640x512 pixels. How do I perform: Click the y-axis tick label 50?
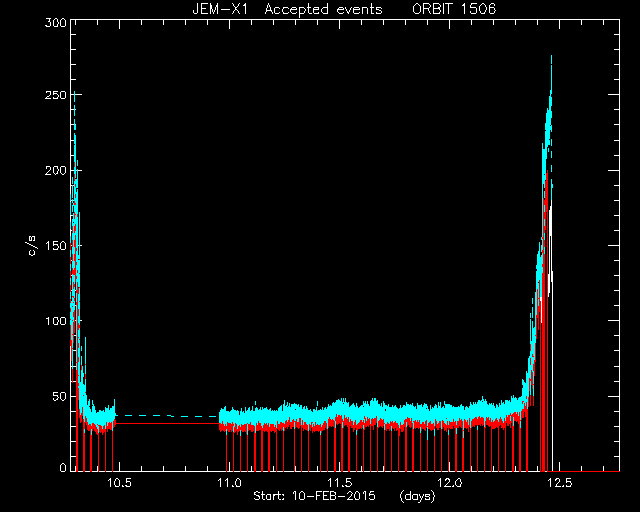coord(60,396)
